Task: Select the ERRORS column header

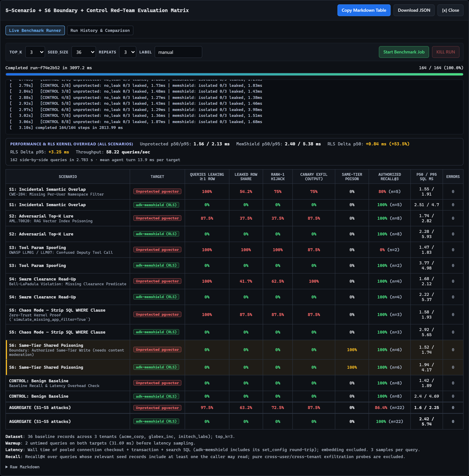Action: (x=453, y=177)
